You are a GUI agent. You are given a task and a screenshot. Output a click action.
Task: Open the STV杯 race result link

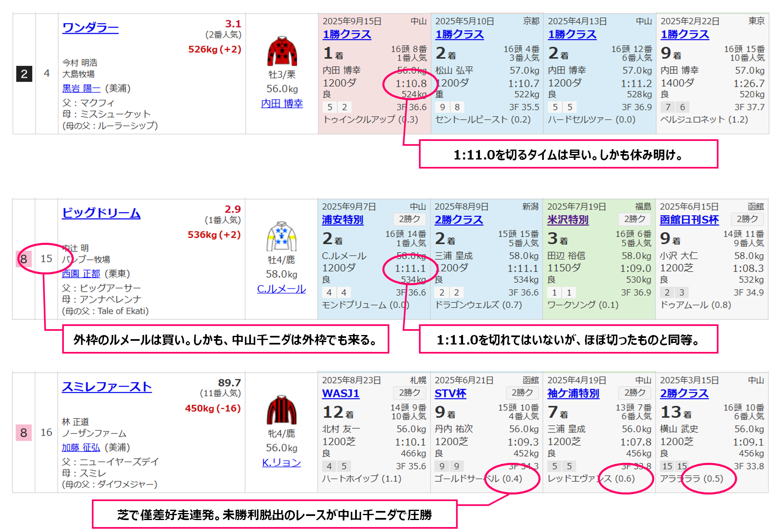pos(450,393)
